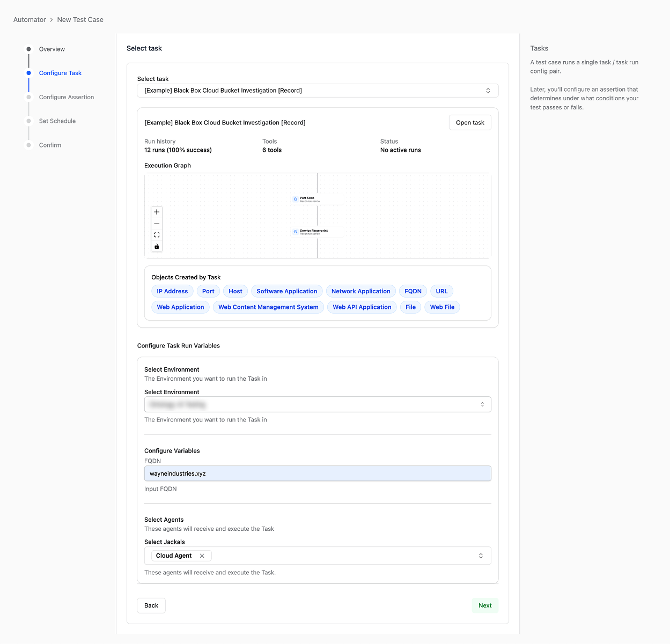Focus the FQDN input field
This screenshot has height=644, width=670.
318,473
